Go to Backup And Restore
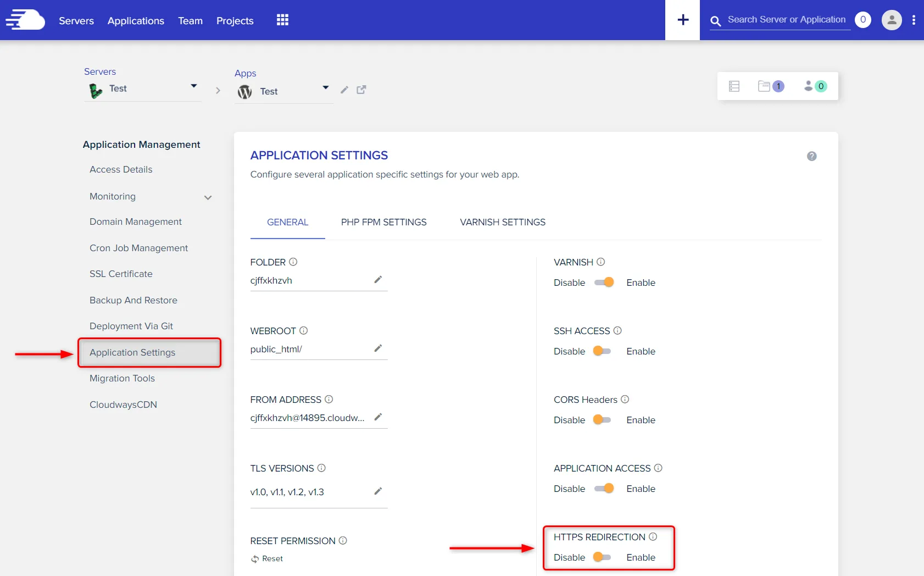The width and height of the screenshot is (924, 576). click(x=133, y=300)
